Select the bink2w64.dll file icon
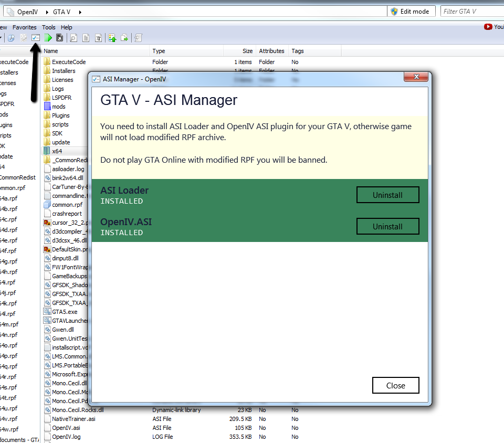 point(47,177)
